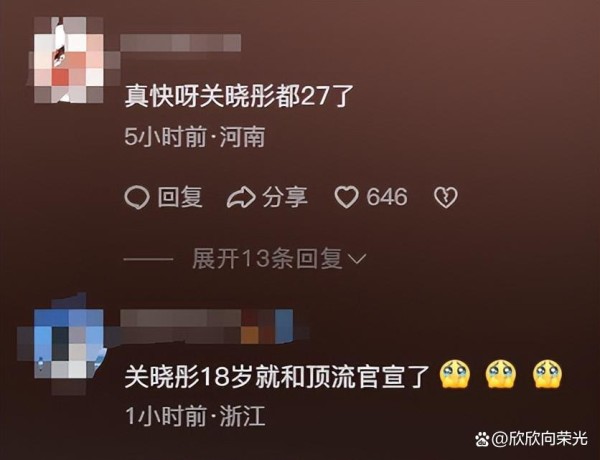This screenshot has height=460, width=600.
Task: Click the last crying emoji in the second comment
Action: point(548,374)
